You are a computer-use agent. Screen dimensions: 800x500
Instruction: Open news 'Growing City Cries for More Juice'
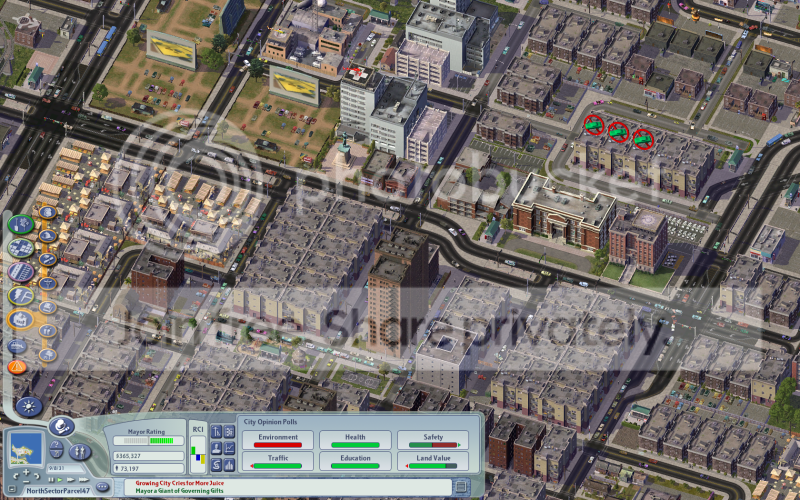coord(180,483)
